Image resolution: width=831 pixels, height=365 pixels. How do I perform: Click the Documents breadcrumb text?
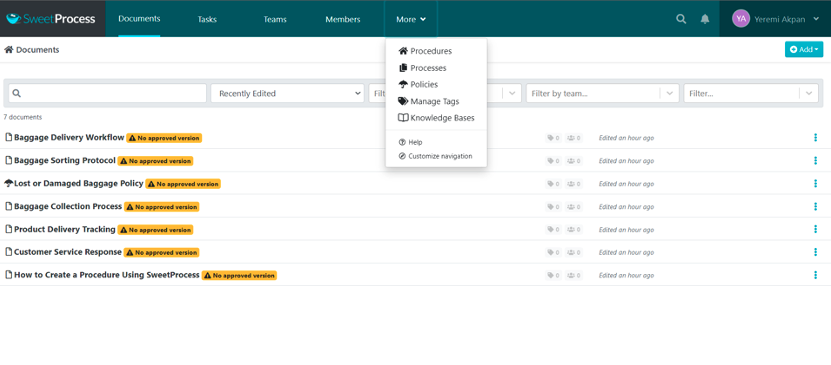tap(38, 50)
